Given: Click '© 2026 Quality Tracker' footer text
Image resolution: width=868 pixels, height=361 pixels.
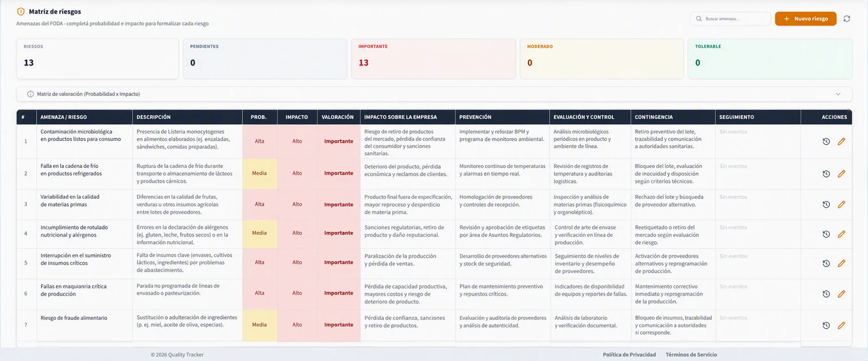Looking at the screenshot, I should (x=177, y=354).
